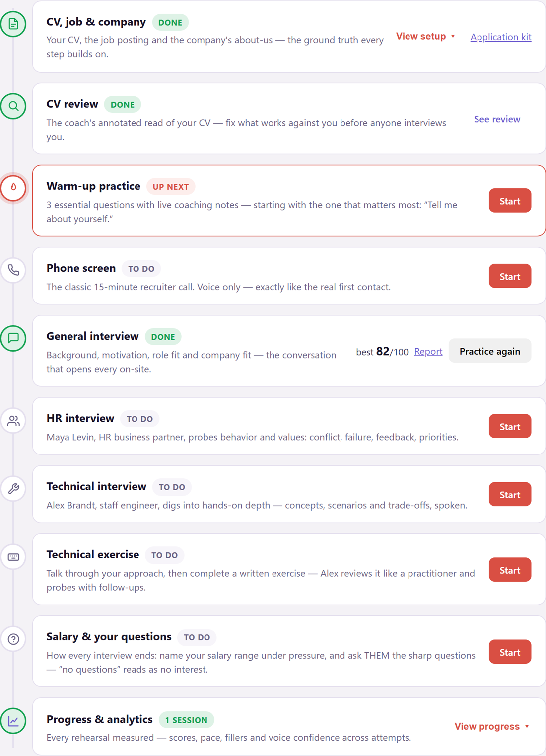
Task: Start the Warm-up practice session
Action: coord(510,201)
